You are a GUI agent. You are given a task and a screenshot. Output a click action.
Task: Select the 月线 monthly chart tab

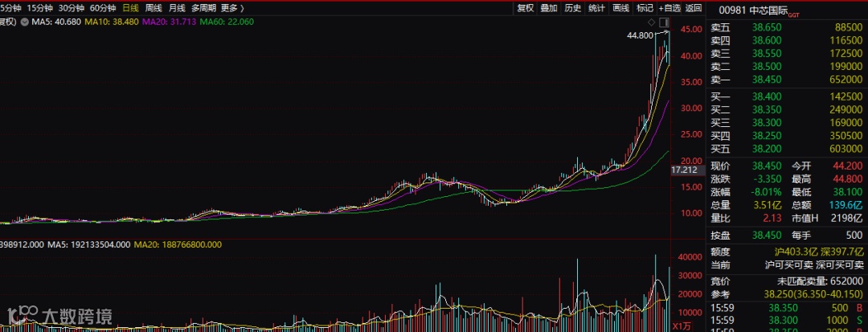point(177,8)
